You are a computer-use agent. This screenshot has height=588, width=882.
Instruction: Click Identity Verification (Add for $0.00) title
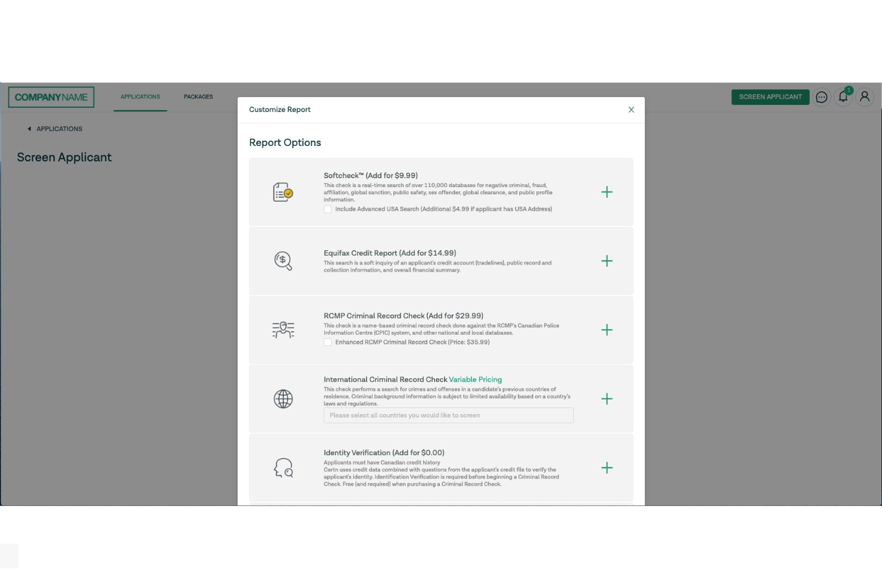[x=384, y=453]
